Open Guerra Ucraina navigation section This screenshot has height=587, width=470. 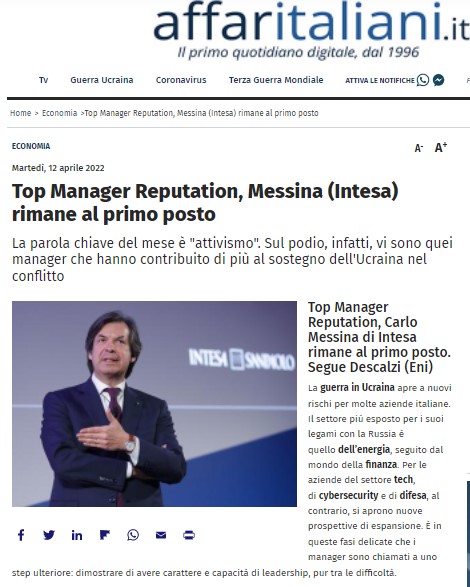(102, 80)
